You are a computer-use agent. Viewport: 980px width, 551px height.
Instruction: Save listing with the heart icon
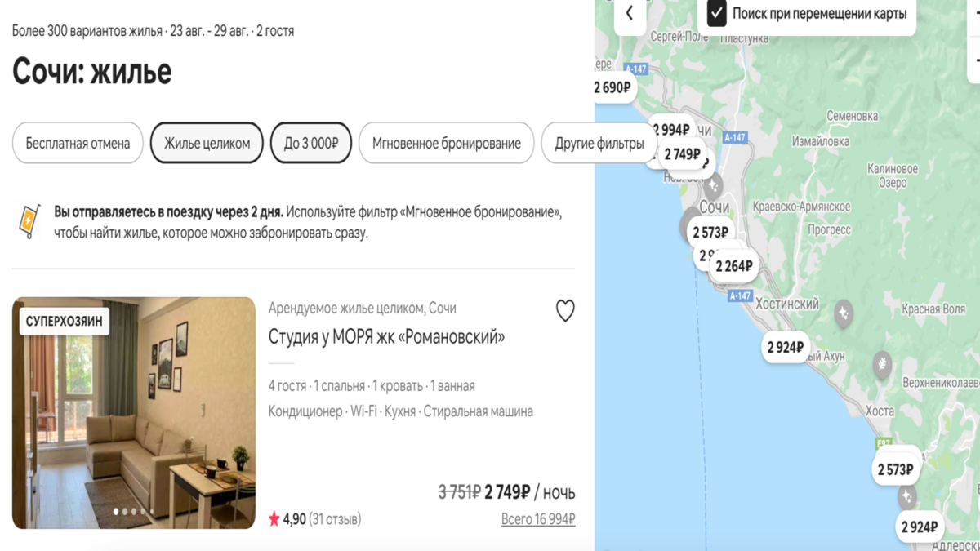[x=565, y=311]
